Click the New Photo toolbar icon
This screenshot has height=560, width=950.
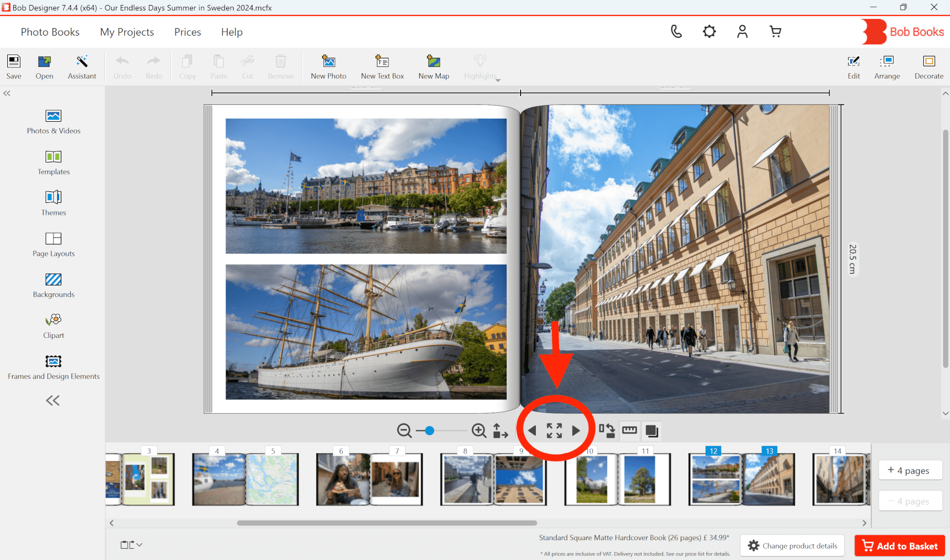coord(328,66)
